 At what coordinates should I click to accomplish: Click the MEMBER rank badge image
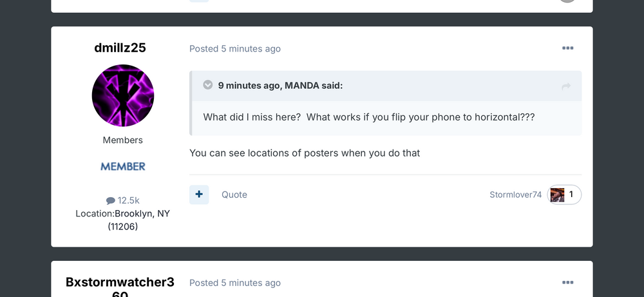click(123, 166)
